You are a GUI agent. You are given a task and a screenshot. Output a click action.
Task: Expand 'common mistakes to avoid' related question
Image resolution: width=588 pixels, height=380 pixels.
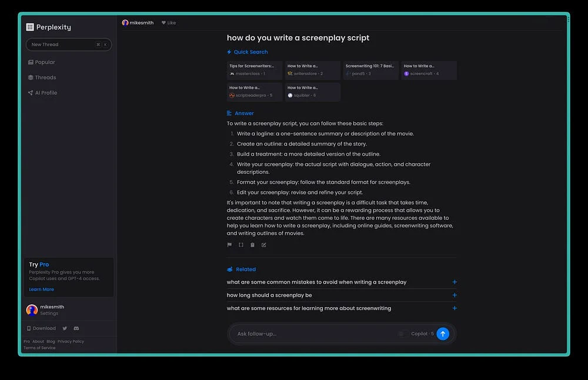tap(342, 282)
